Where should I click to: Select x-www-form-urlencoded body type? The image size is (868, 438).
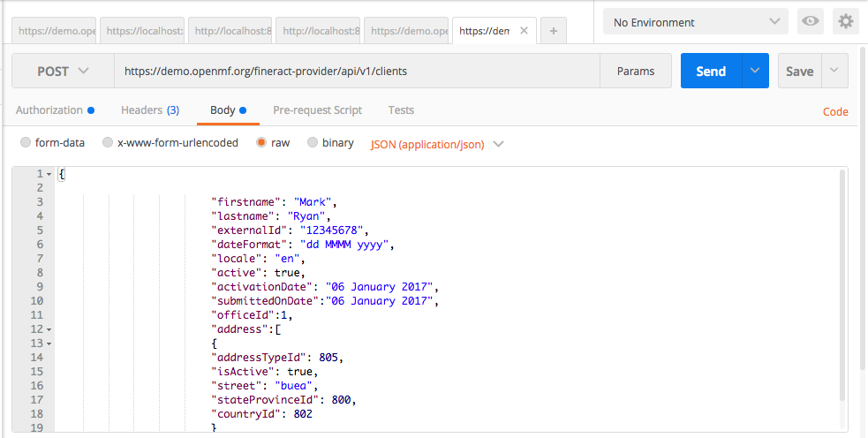pos(108,143)
